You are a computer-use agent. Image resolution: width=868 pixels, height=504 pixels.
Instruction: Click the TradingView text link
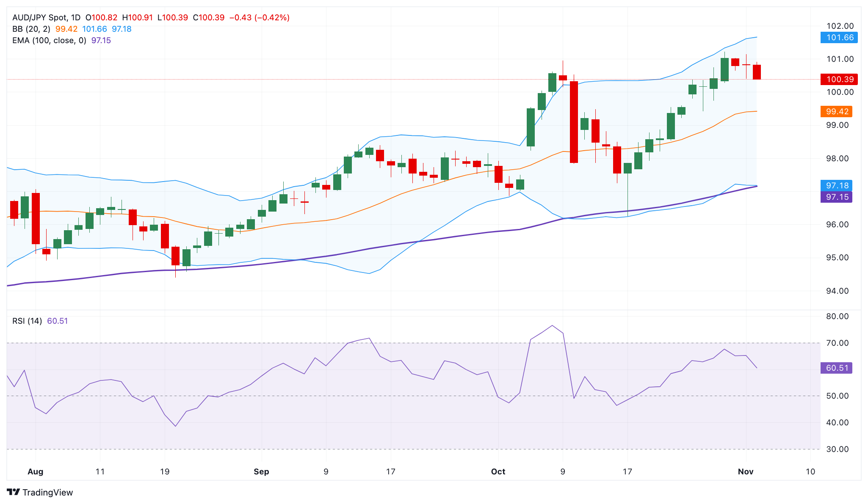coord(49,493)
